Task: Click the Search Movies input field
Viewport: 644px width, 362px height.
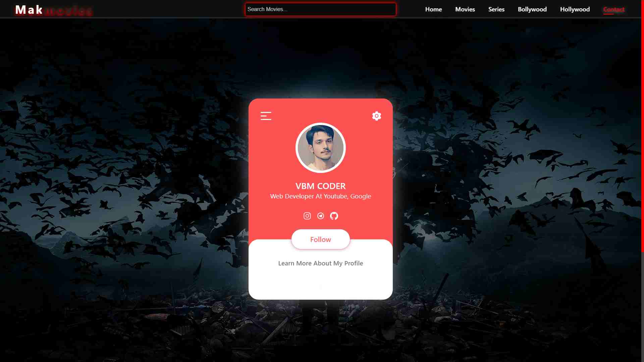Action: pyautogui.click(x=321, y=9)
